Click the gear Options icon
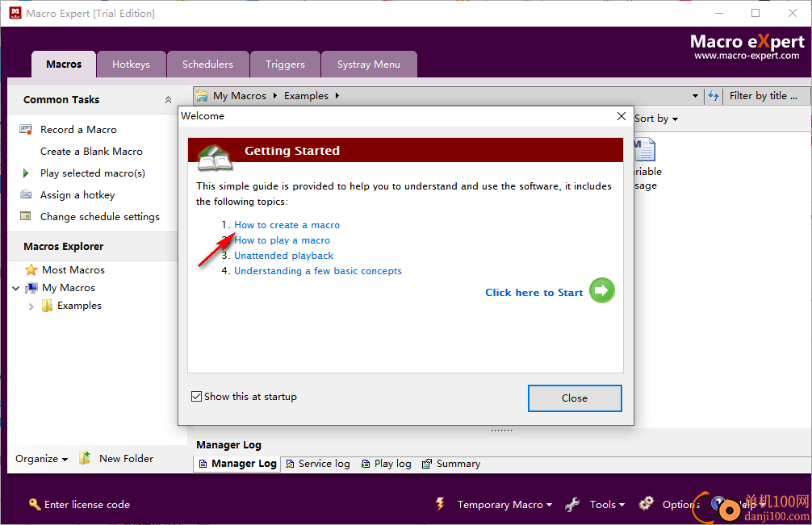Image resolution: width=812 pixels, height=525 pixels. pos(646,504)
